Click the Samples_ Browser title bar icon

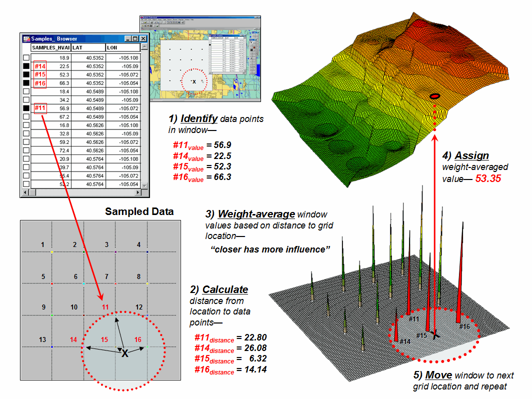coord(26,38)
